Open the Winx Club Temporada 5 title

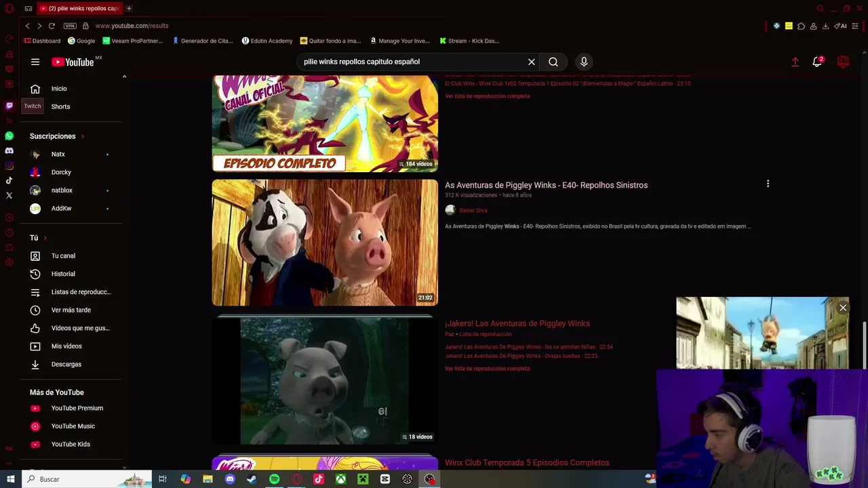tap(527, 462)
